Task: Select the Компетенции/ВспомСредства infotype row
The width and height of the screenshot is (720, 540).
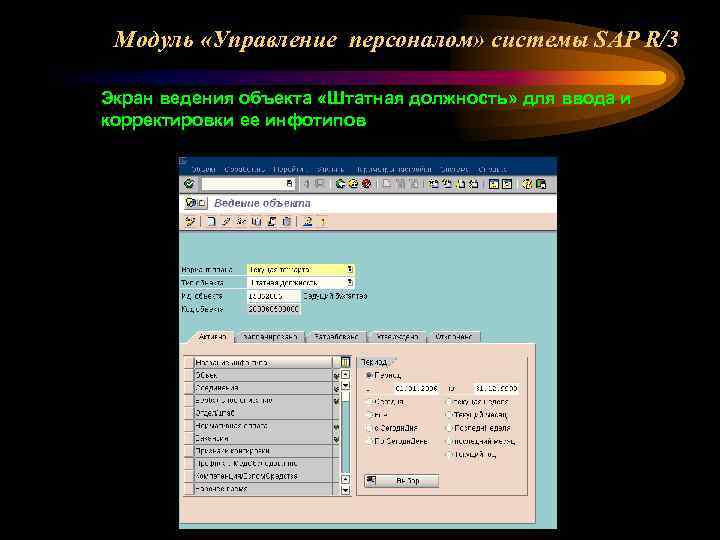Action: 263,476
